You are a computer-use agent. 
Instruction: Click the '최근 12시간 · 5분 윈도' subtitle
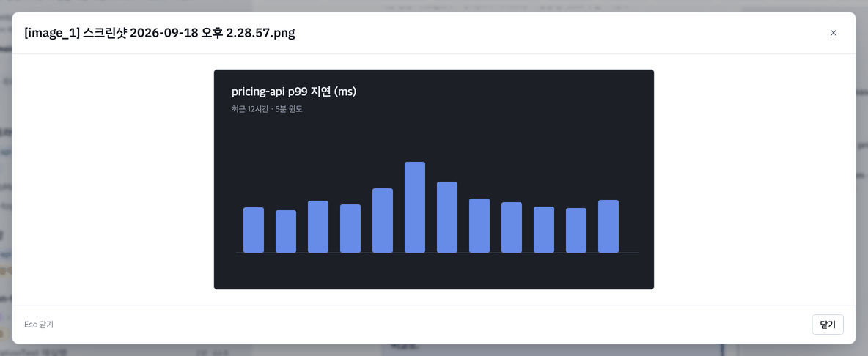268,109
